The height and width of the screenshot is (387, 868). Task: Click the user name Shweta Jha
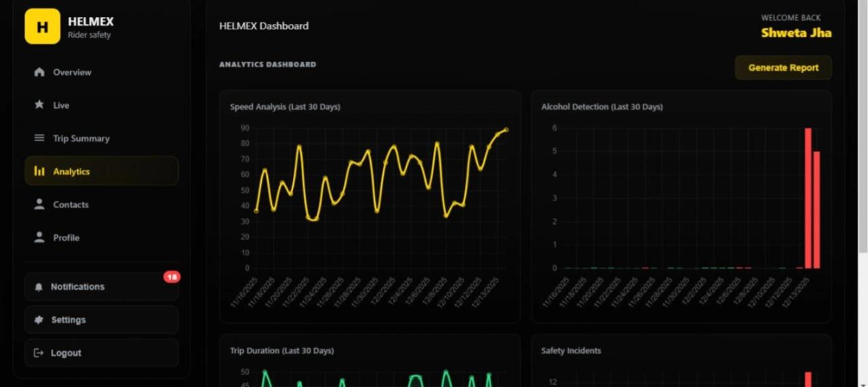tap(796, 33)
